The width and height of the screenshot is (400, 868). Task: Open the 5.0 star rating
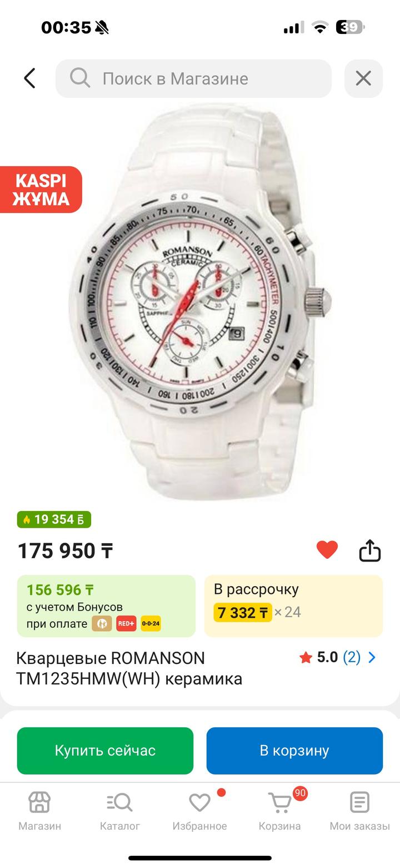tap(319, 658)
